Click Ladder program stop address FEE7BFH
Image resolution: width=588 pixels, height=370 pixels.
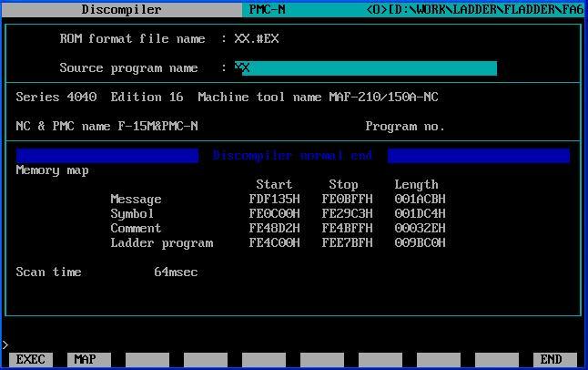tap(348, 242)
